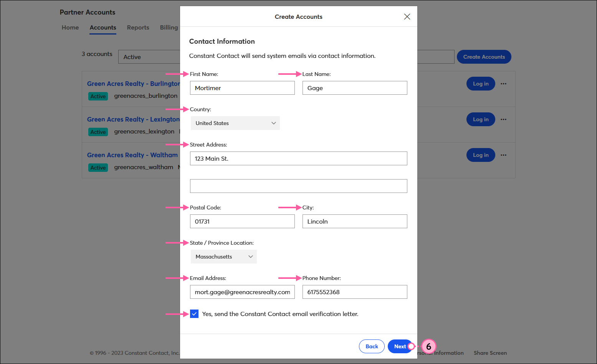
Task: Open more options for Waltham account
Action: click(503, 155)
